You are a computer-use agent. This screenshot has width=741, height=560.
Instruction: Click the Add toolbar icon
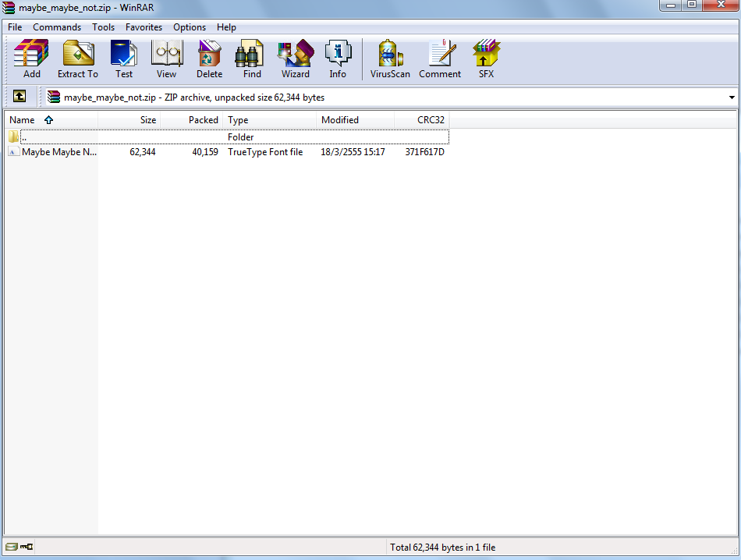point(32,59)
